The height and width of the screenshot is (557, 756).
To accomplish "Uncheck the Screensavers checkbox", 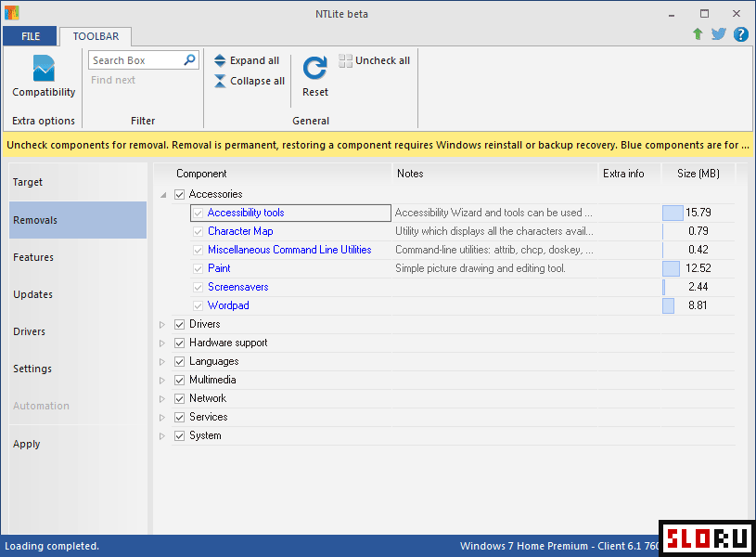I will pos(198,287).
